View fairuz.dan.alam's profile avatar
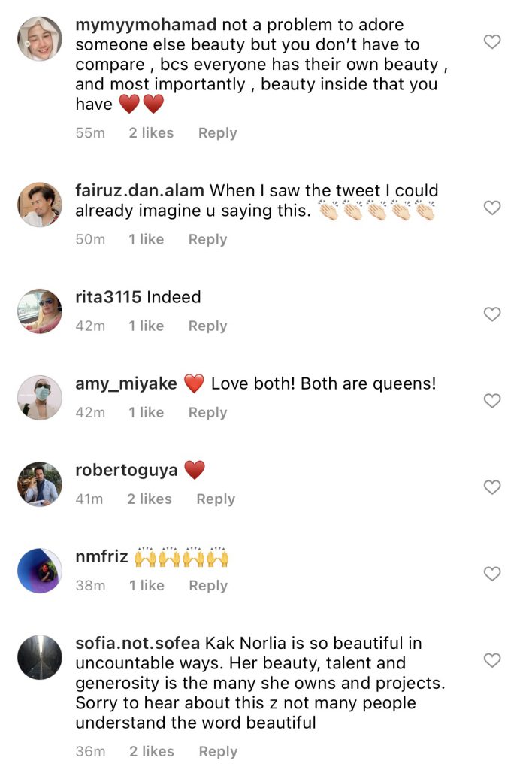This screenshot has width=532, height=770. [x=39, y=205]
